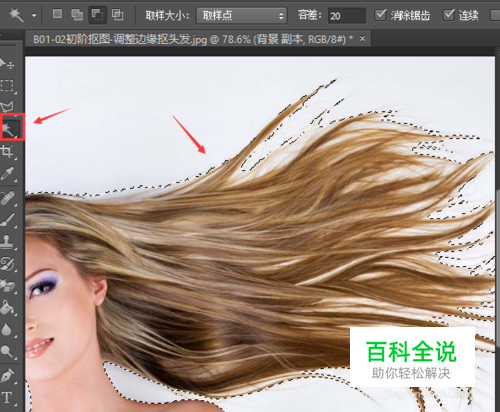Screen dimensions: 500x412
Task: Select the Eraser tool
Action: pos(7,286)
